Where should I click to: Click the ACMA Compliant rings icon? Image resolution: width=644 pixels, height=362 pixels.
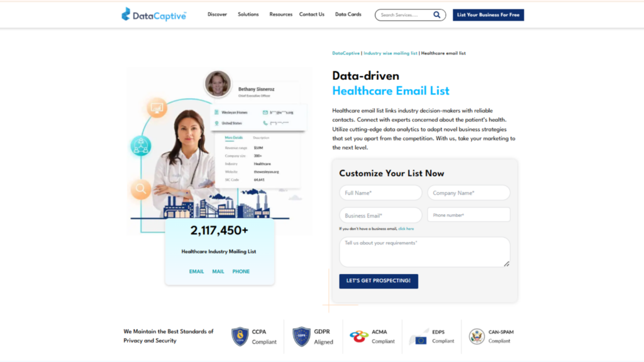(x=360, y=335)
